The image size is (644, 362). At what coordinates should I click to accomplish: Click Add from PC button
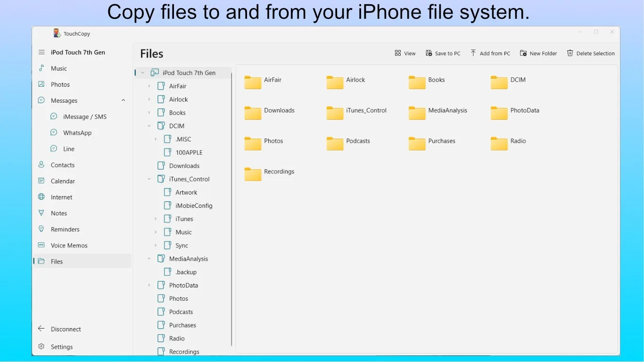(490, 53)
